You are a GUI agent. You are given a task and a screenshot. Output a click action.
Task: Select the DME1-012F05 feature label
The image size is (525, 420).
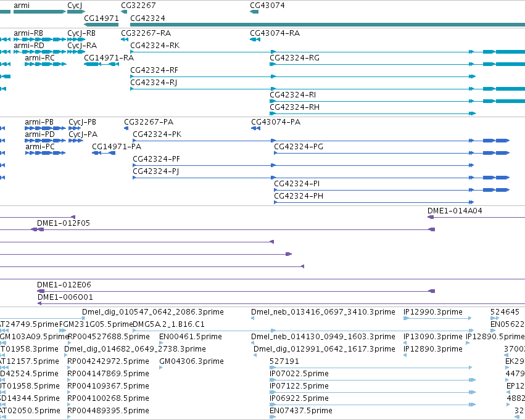pos(64,223)
